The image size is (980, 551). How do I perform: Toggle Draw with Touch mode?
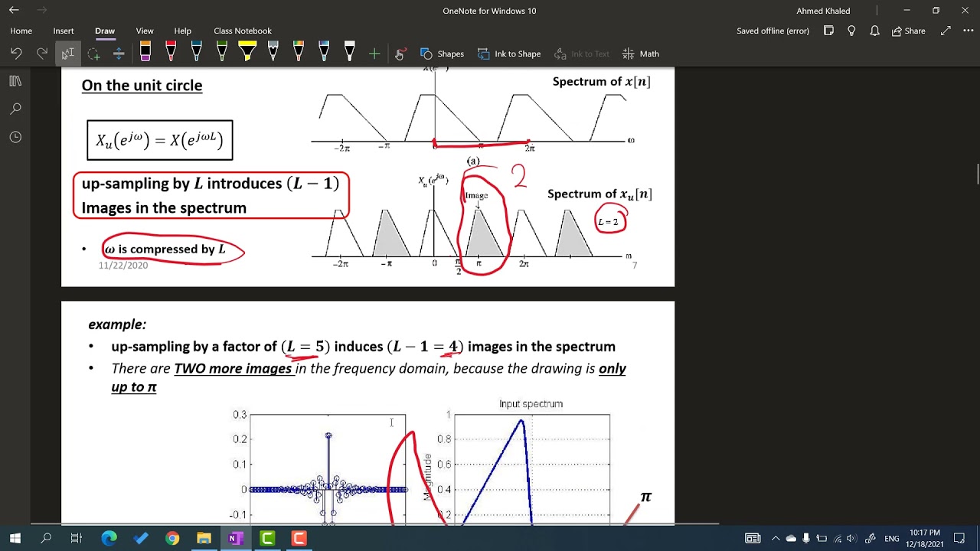(400, 54)
